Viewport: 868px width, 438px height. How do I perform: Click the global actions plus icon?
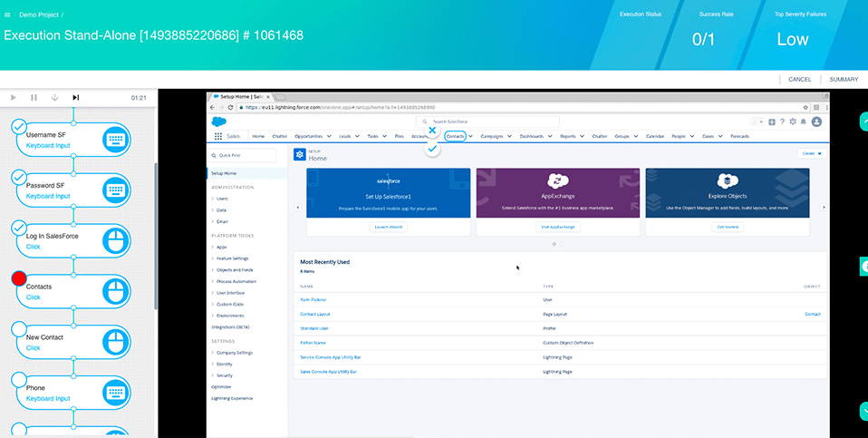[772, 122]
